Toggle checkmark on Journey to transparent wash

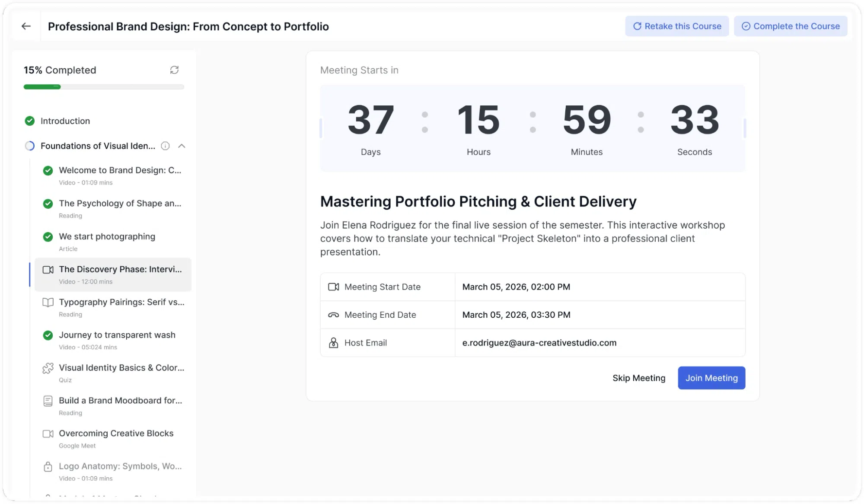point(48,335)
